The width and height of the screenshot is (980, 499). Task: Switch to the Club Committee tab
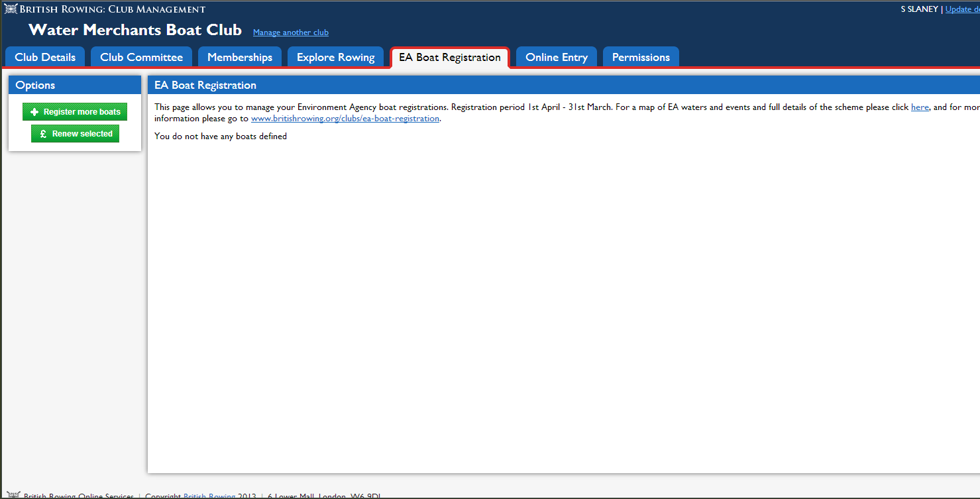click(141, 57)
